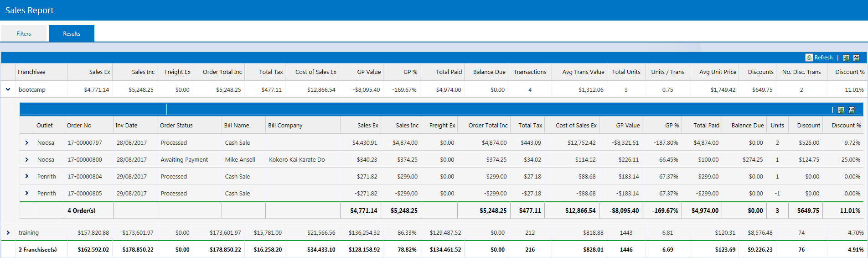Export the franchisee grid to CSV

[856, 58]
